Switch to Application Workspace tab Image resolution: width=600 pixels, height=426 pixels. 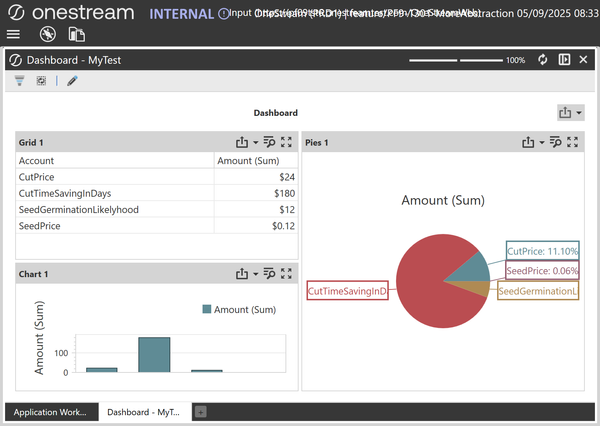[50, 411]
